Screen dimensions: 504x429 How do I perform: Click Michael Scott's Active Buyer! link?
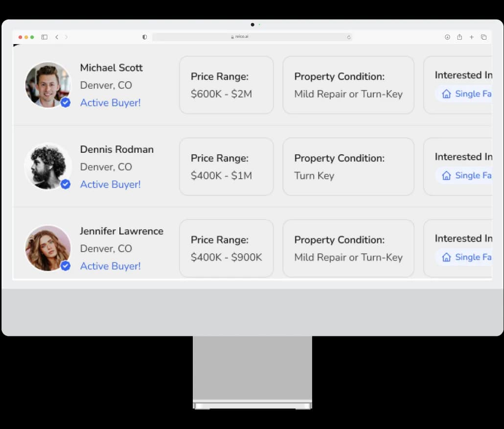click(110, 103)
